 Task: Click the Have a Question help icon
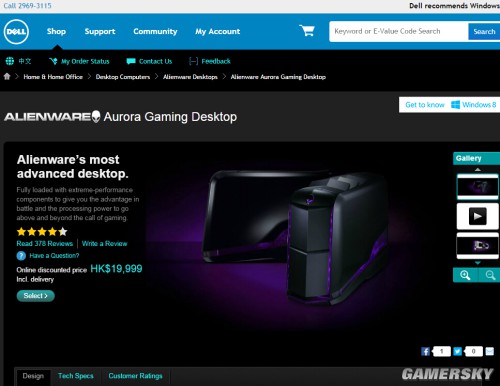pos(21,256)
